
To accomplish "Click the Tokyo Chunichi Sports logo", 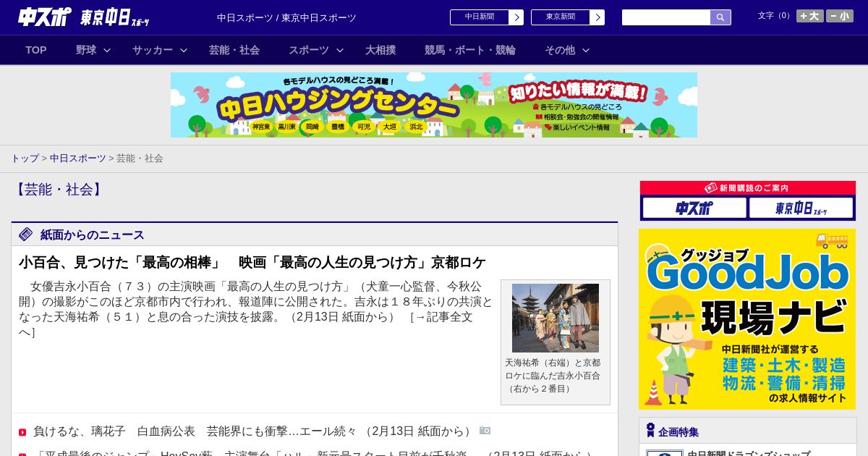I will click(114, 17).
